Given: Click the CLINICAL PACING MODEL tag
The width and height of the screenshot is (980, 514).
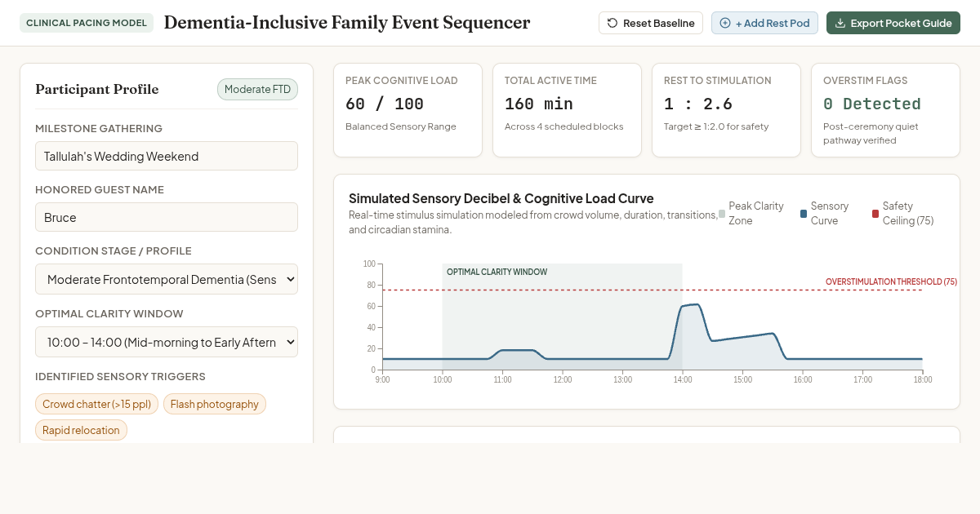Looking at the screenshot, I should coord(87,23).
